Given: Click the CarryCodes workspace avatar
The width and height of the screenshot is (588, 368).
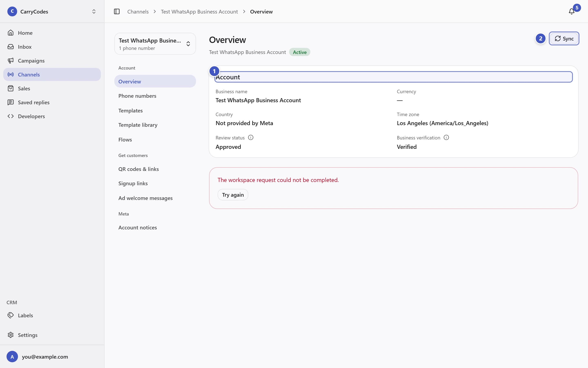Looking at the screenshot, I should 12,11.
